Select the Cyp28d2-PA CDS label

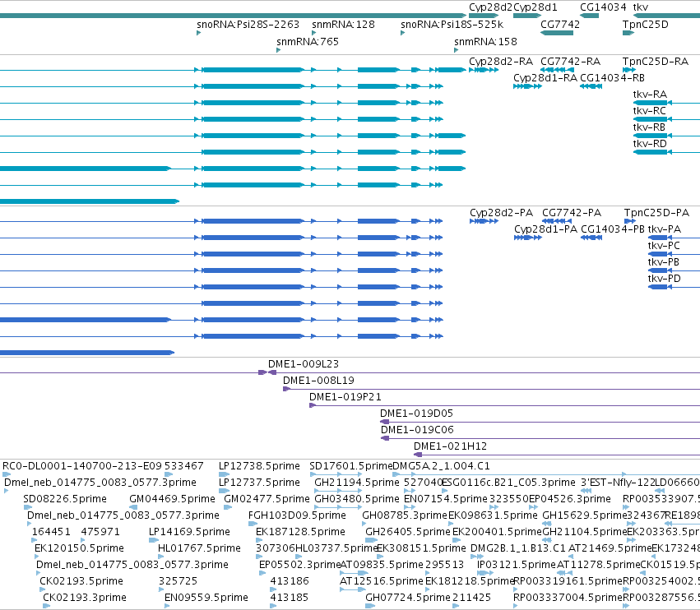click(x=501, y=213)
